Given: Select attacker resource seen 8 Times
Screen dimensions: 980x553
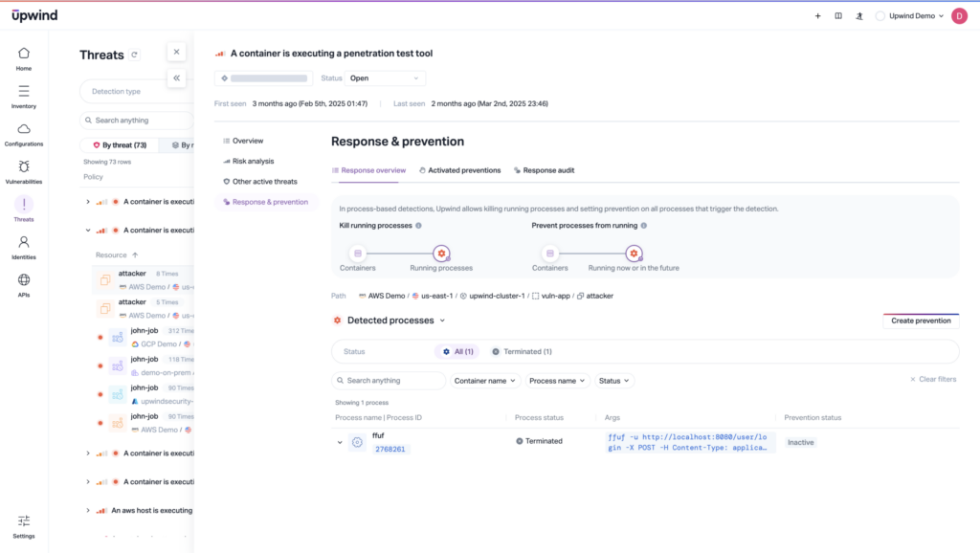Looking at the screenshot, I should pos(144,280).
